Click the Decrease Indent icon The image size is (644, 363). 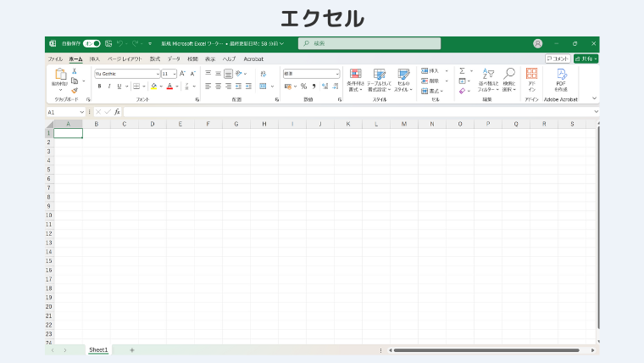tap(239, 87)
